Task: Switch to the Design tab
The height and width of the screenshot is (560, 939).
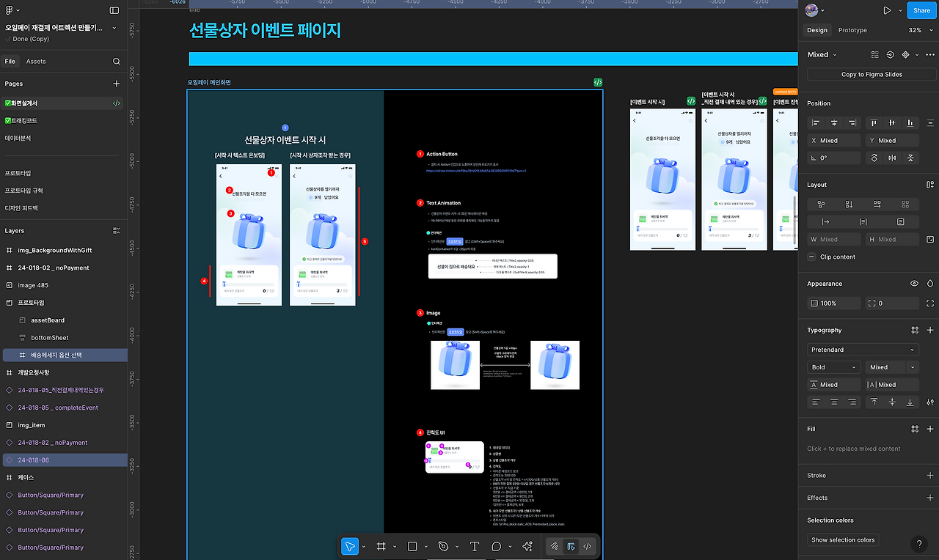Action: [x=817, y=30]
